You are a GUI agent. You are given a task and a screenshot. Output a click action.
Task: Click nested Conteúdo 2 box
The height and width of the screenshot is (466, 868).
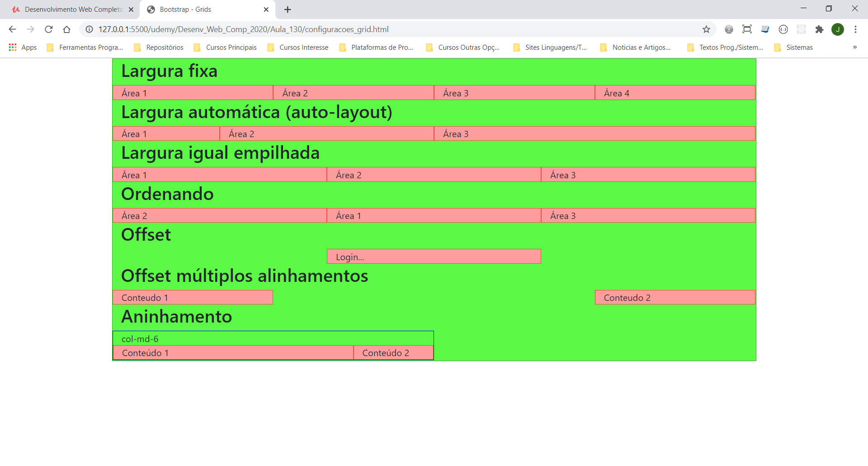pyautogui.click(x=393, y=353)
